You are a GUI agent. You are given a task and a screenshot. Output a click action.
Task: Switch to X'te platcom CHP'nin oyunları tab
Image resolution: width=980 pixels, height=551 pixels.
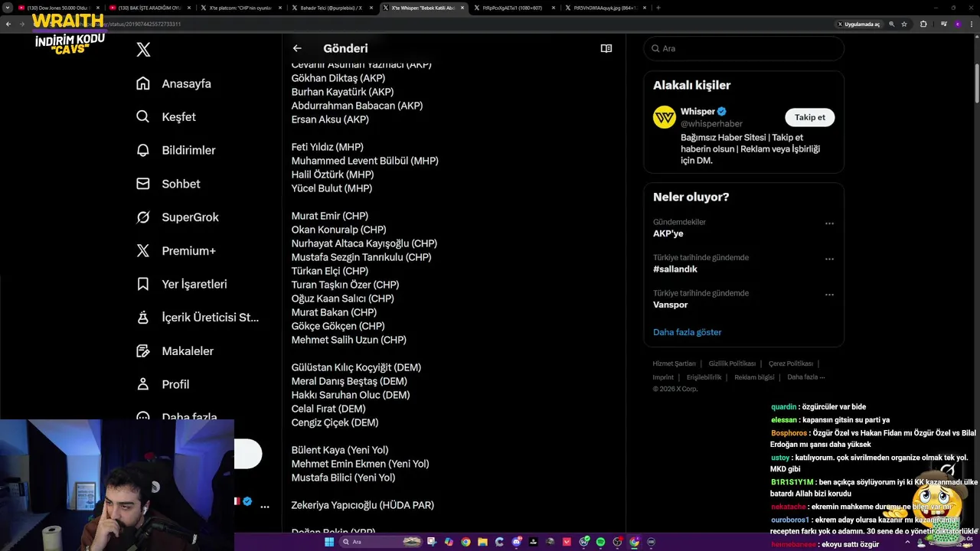(240, 8)
